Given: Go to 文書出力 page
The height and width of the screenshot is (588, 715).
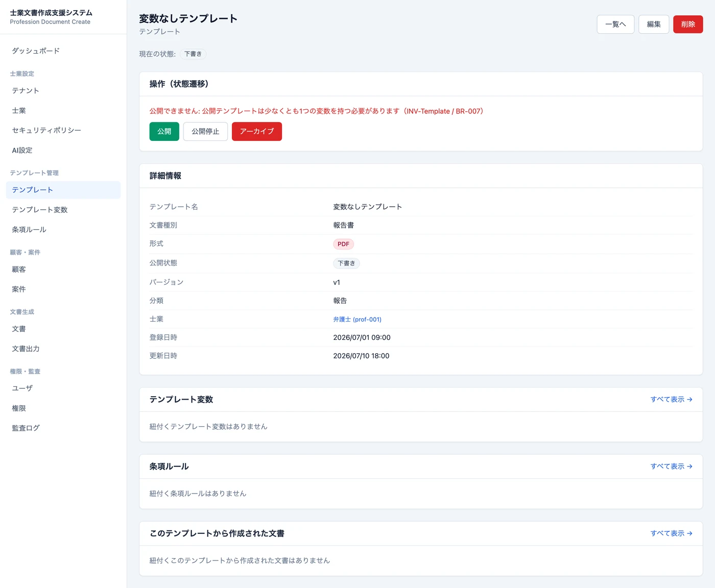Looking at the screenshot, I should [63, 349].
